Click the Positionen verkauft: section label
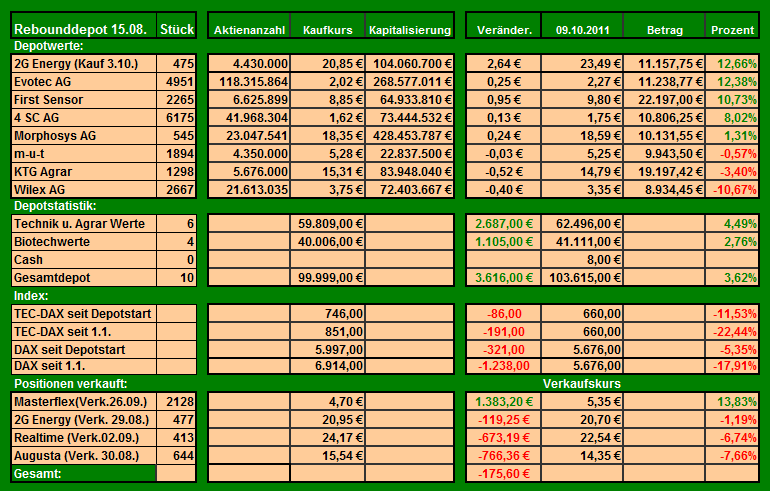770x491 pixels. [71, 384]
